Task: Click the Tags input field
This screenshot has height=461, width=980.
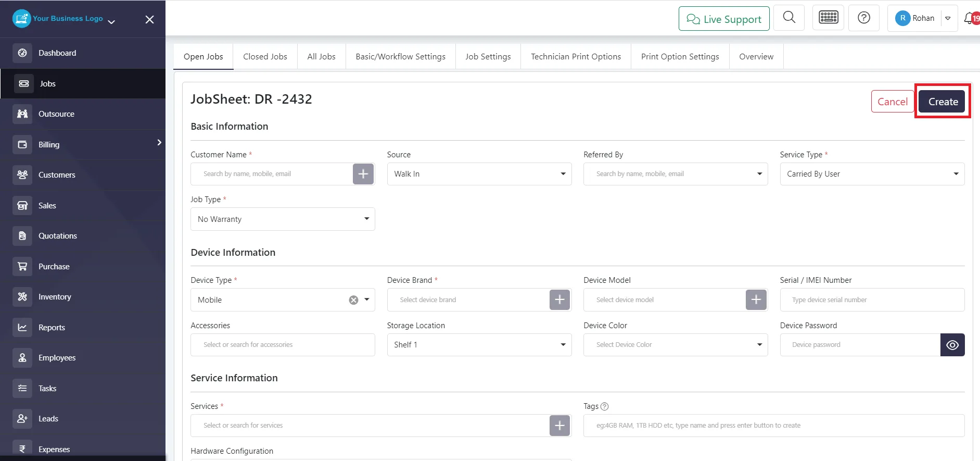Action: pos(774,426)
